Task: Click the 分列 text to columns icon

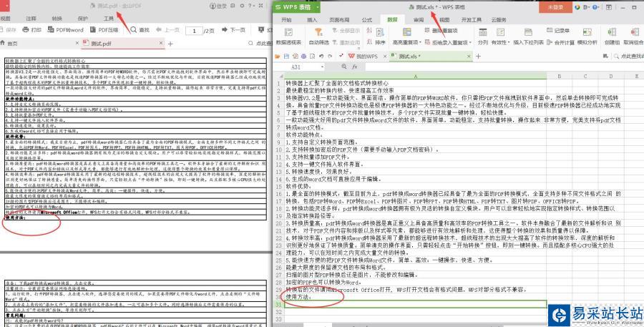Action: coord(483,32)
